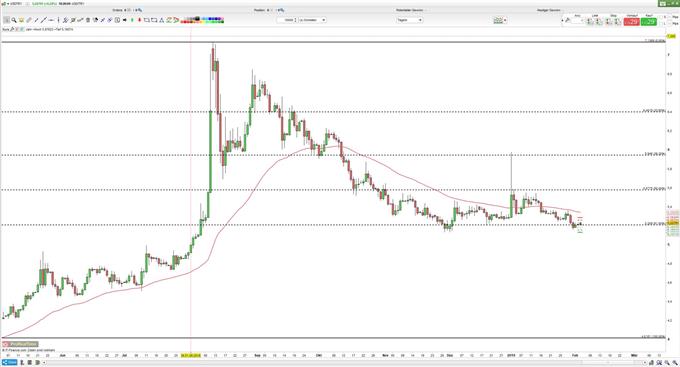Pick the red swatch in the color palette
680x367 pixels.
coord(185,22)
